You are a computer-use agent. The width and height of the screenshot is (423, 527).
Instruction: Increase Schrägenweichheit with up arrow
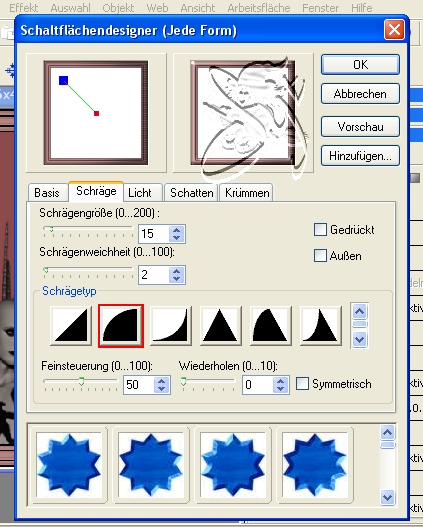[x=177, y=271]
